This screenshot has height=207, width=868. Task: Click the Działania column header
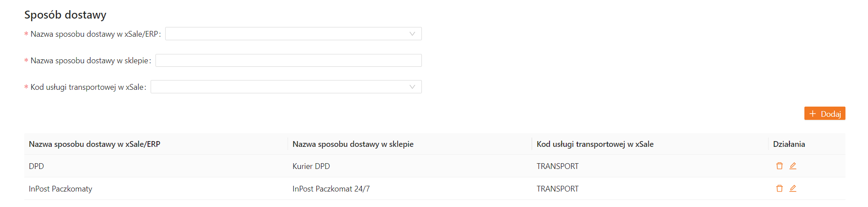[789, 144]
